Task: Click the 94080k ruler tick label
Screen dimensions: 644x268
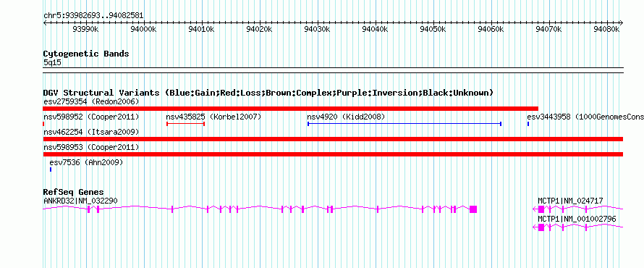Action: [606, 29]
